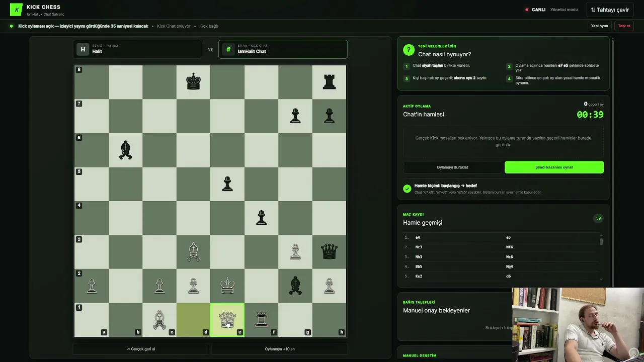Viewport: 644px width, 362px height.
Task: Add ten seconds with Oylamaya +10 sn
Action: coord(280,349)
